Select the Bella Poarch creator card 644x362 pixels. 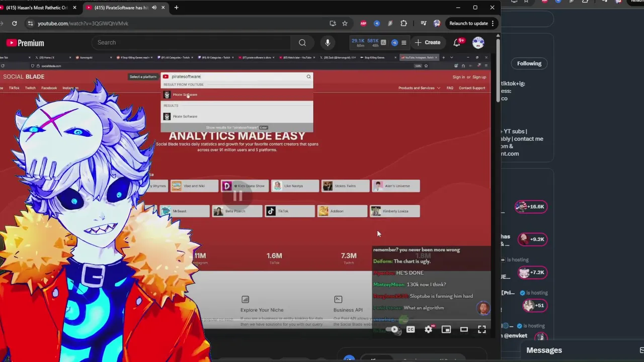click(237, 211)
